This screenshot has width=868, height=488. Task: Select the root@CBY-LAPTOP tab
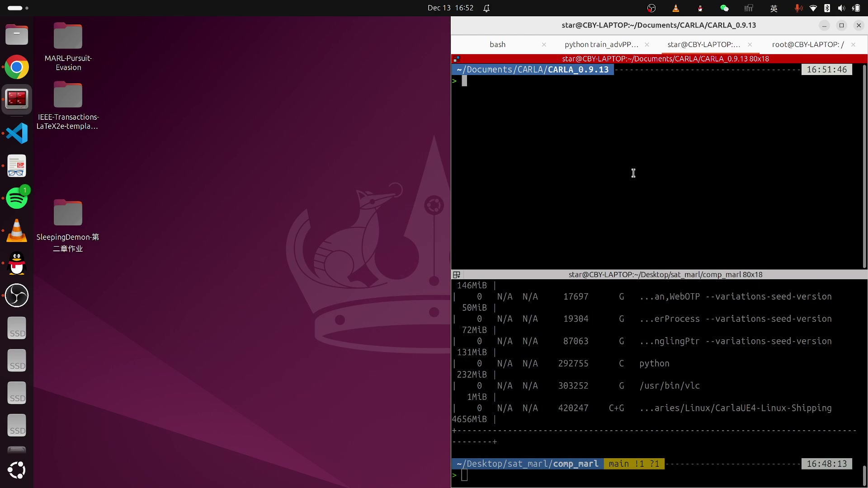click(807, 44)
